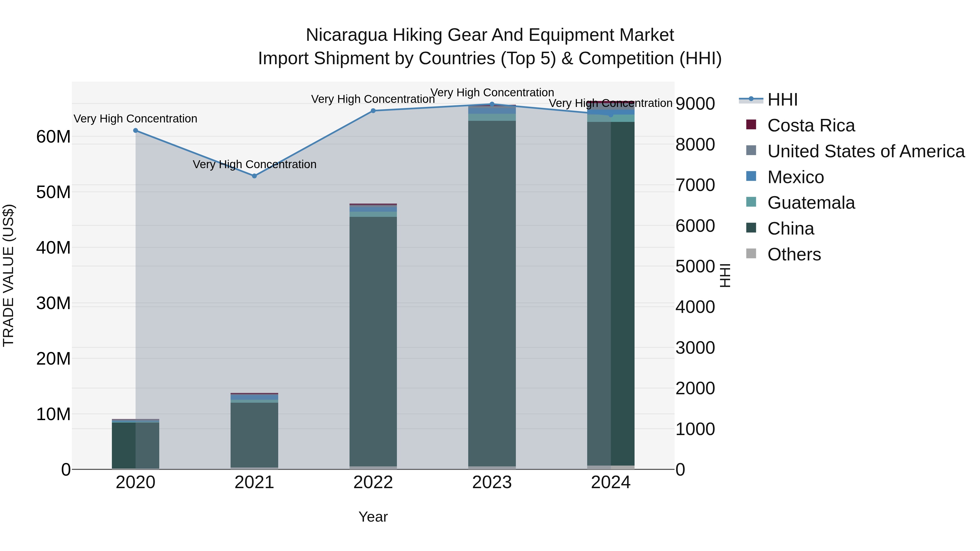980x551 pixels.
Task: Click the HHI line marker icon in legend
Action: point(751,99)
